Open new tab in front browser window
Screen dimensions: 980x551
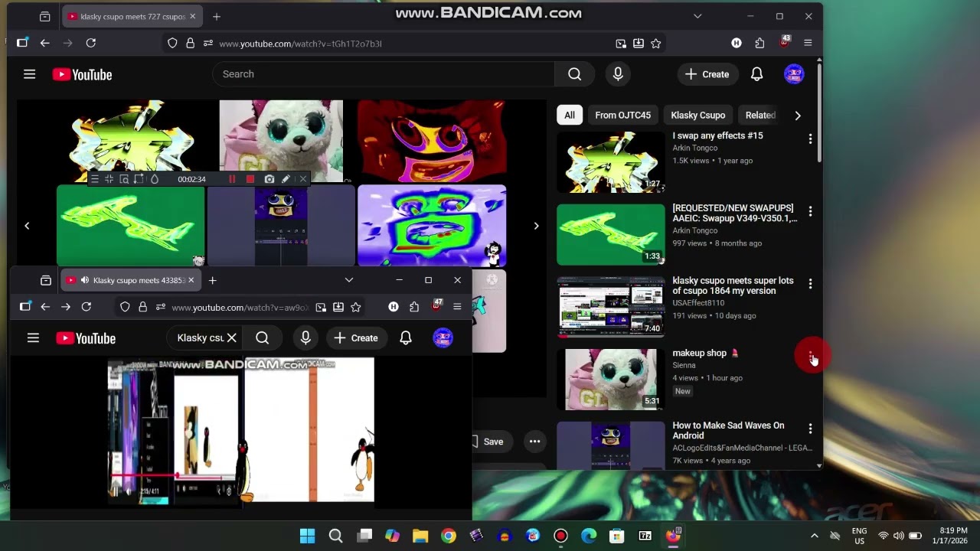click(x=212, y=280)
